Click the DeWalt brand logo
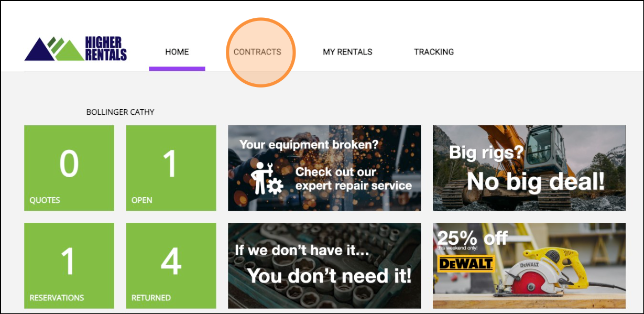 tap(465, 263)
